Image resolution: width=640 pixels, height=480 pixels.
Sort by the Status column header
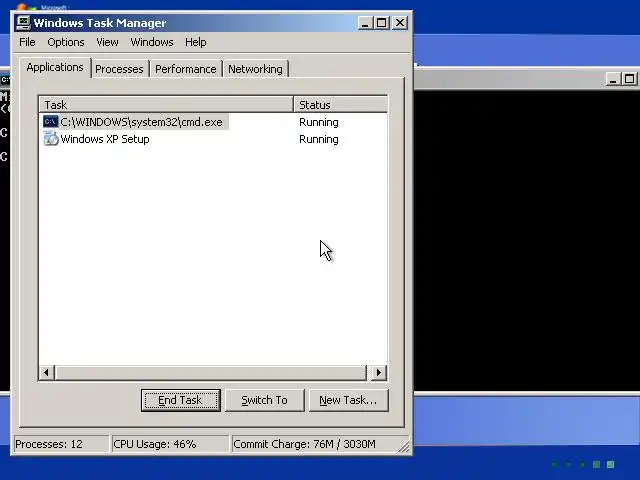(x=340, y=105)
